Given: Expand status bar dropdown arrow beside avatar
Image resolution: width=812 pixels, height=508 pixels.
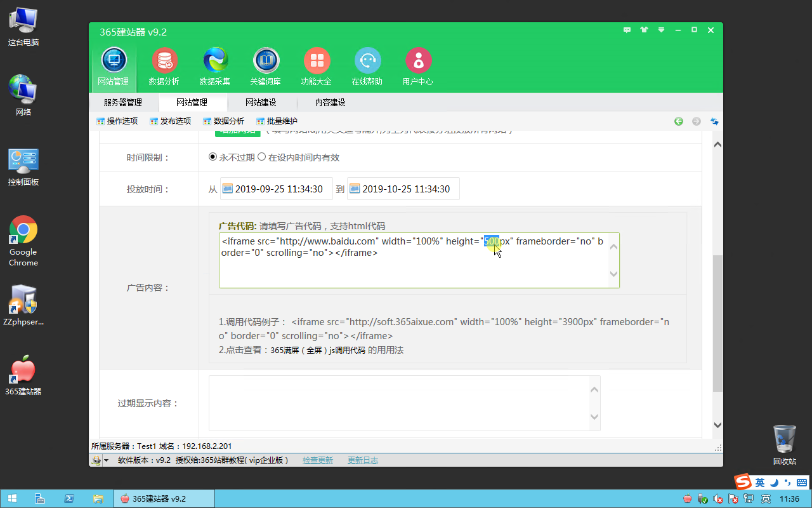Looking at the screenshot, I should pyautogui.click(x=106, y=460).
